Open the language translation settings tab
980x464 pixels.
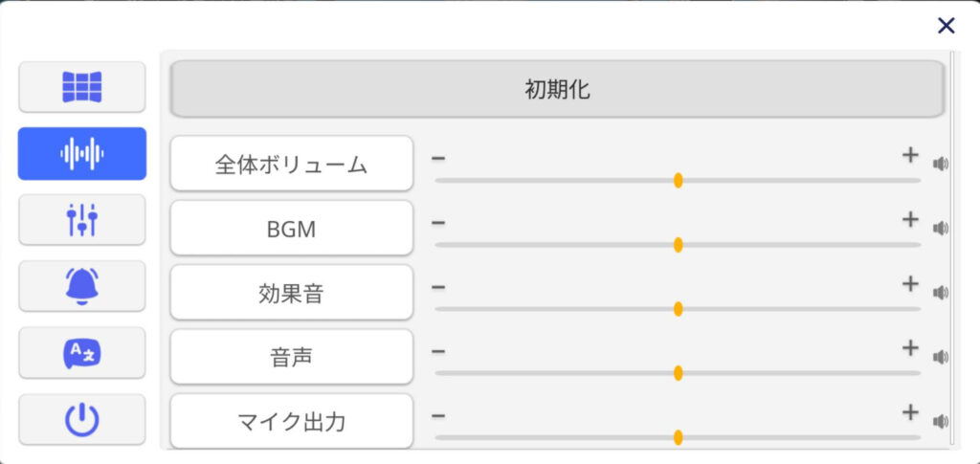point(82,353)
